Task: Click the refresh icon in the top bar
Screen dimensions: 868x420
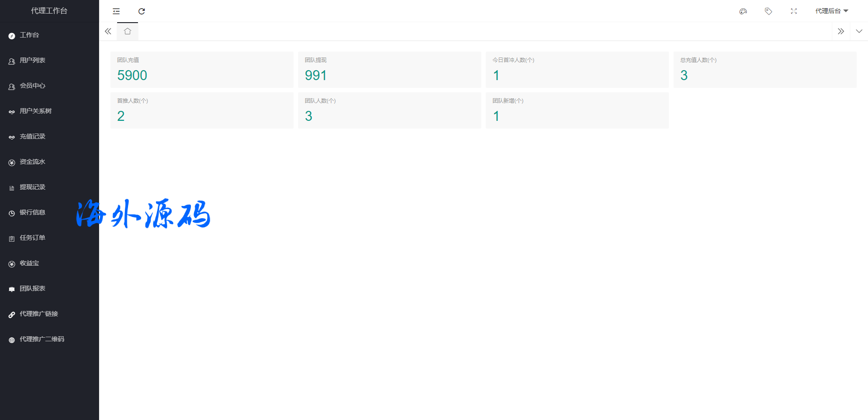Action: click(x=142, y=11)
